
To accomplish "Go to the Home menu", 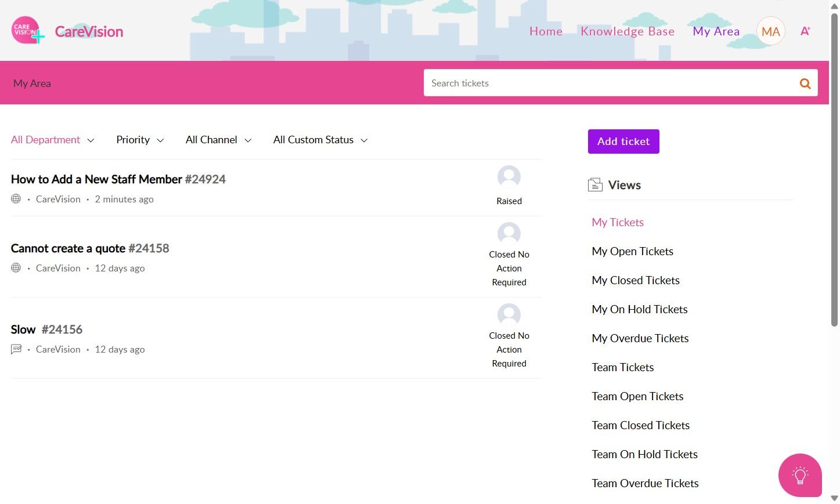I will (x=546, y=31).
